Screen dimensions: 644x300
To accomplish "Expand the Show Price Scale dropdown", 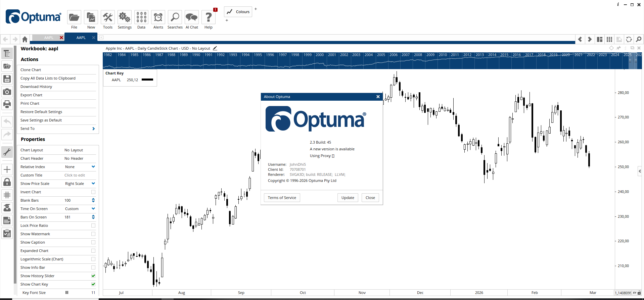I will point(93,184).
